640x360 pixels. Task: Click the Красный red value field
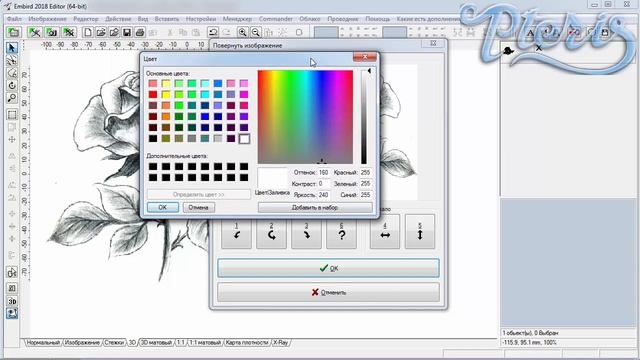click(366, 173)
